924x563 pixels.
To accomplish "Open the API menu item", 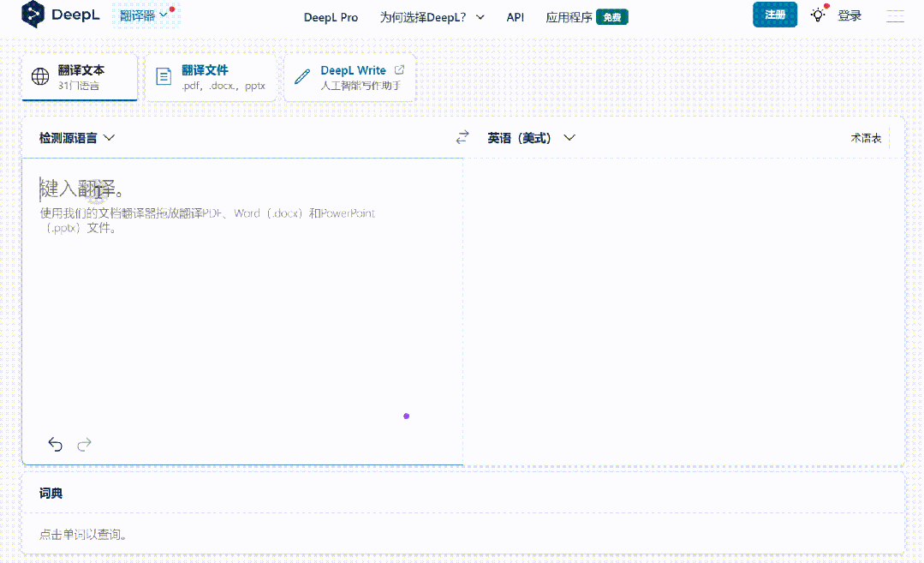I will (x=515, y=15).
